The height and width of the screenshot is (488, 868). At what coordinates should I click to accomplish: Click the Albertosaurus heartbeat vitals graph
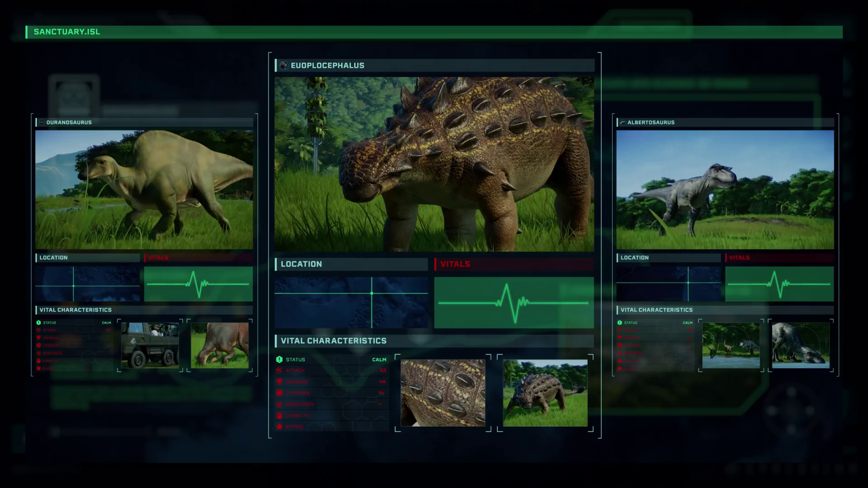(x=779, y=284)
